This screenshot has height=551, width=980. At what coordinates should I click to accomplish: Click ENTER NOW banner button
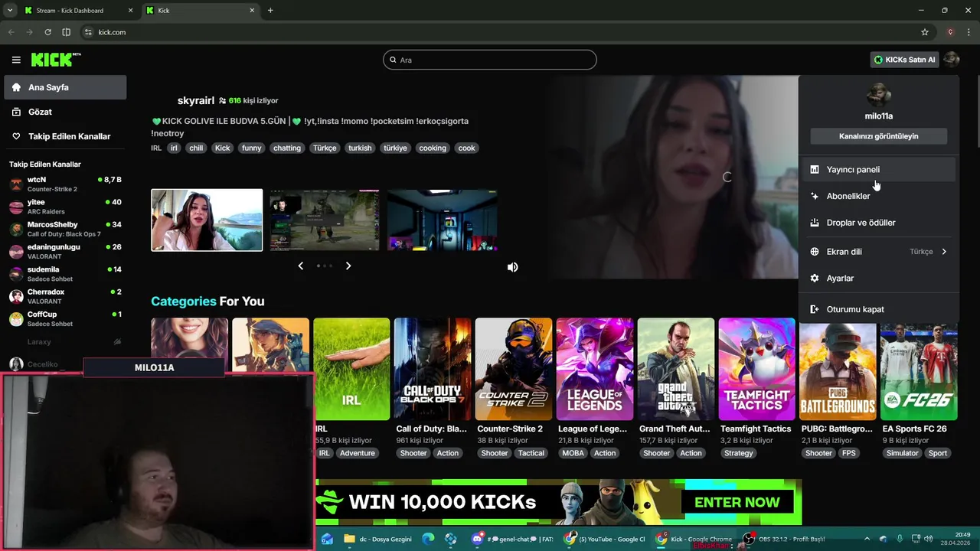point(737,502)
